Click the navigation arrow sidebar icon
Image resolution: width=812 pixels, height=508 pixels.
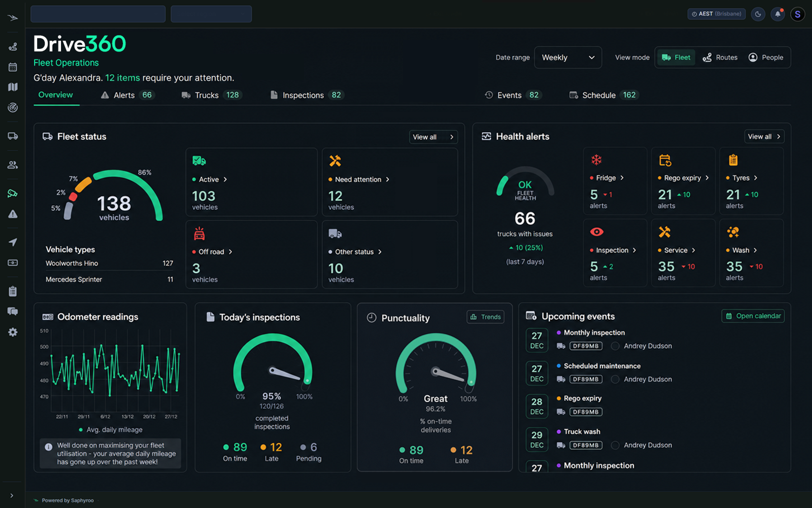(x=13, y=242)
